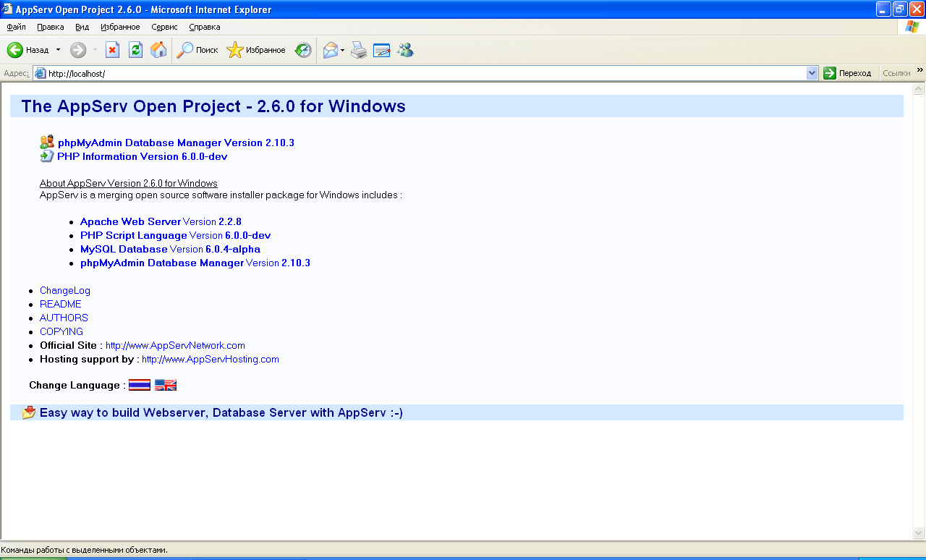Open the Apache Web Server link
Viewport: 926px width, 560px height.
click(x=130, y=221)
